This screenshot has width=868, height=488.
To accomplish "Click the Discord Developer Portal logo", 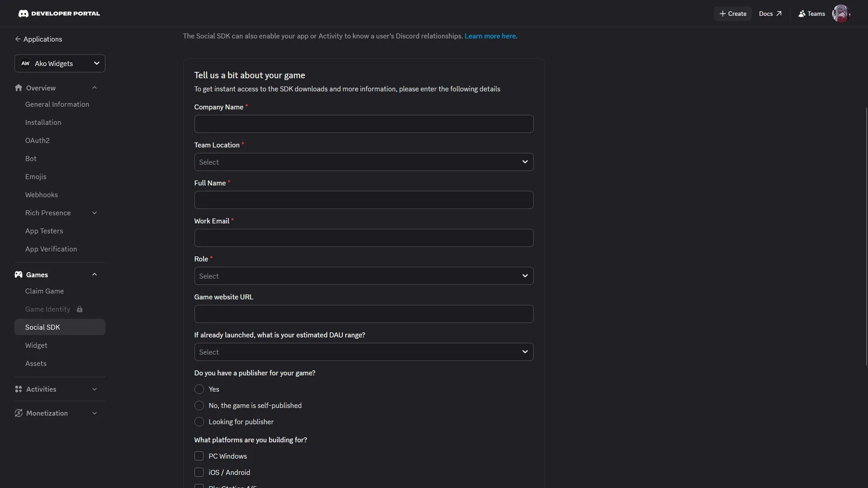I will (x=59, y=14).
